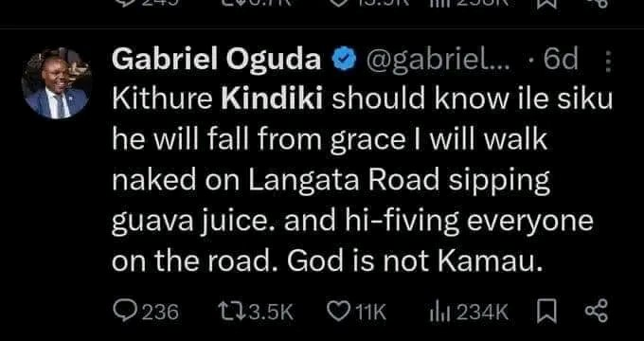Open Gabriel Oguda's profile picture
This screenshot has height=341, width=644.
coord(57,83)
